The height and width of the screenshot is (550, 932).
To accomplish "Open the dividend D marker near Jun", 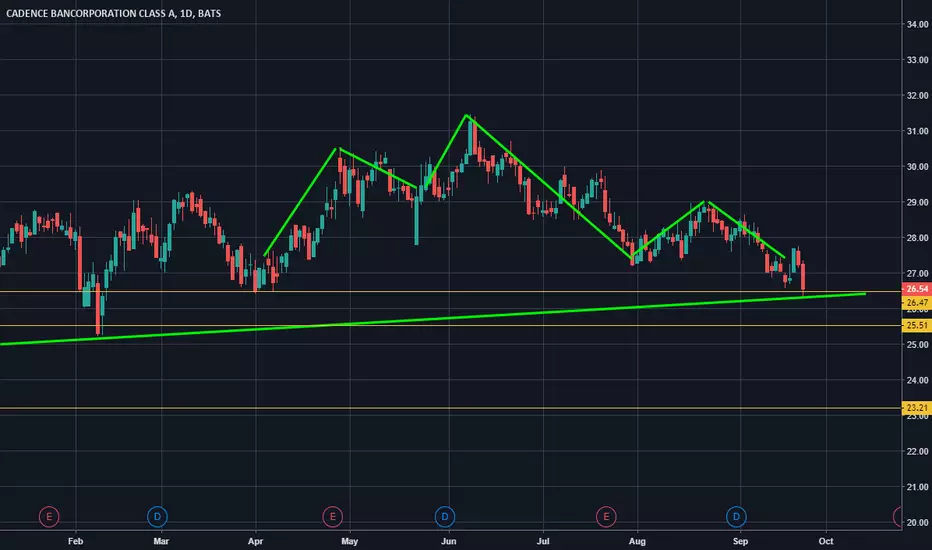I will (x=445, y=517).
